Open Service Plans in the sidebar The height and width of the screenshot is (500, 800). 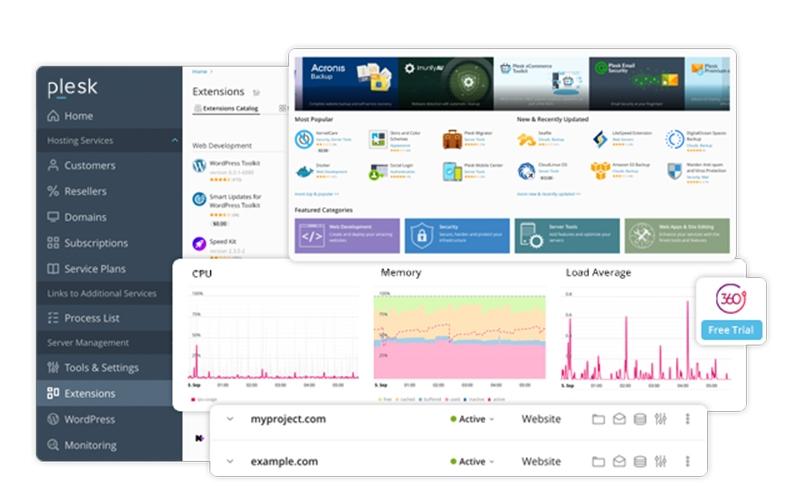coord(86,269)
